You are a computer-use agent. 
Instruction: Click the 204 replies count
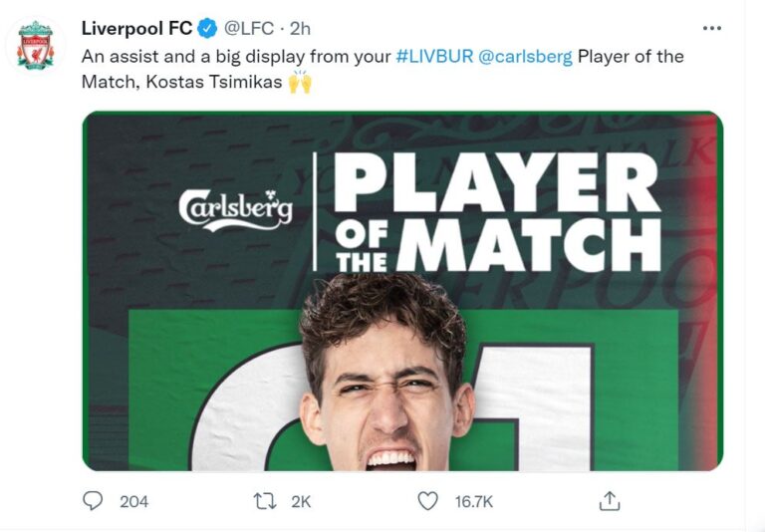(x=133, y=501)
